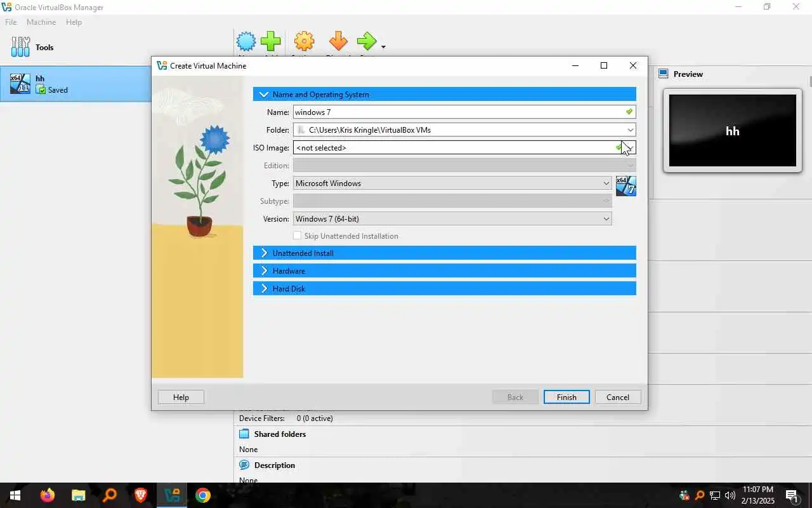Open the File menu
Image resolution: width=812 pixels, height=508 pixels.
(x=11, y=22)
